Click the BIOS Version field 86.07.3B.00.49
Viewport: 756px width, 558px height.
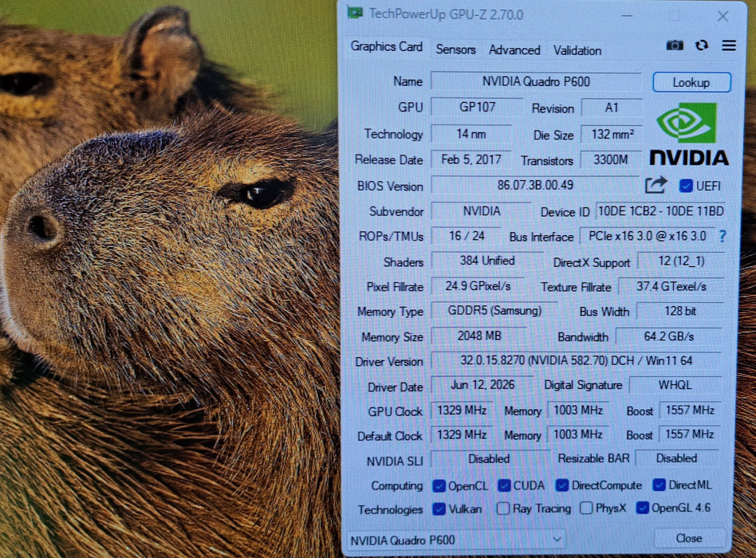[x=535, y=185]
